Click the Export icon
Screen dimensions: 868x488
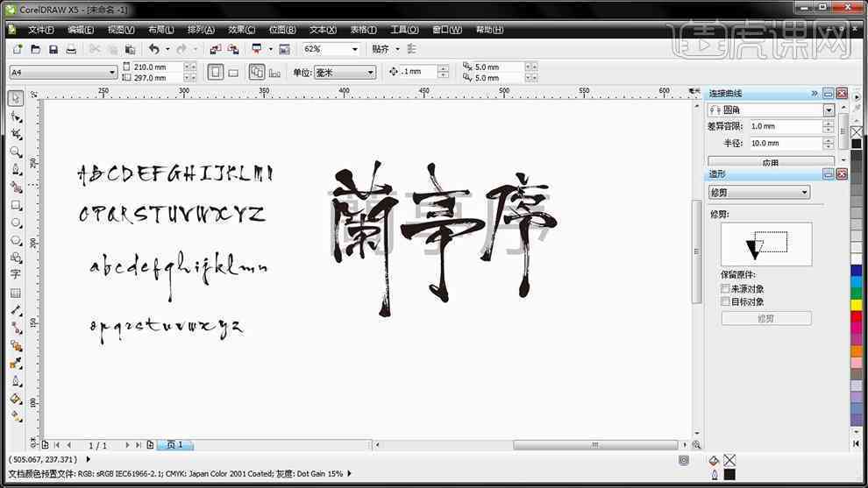point(233,49)
